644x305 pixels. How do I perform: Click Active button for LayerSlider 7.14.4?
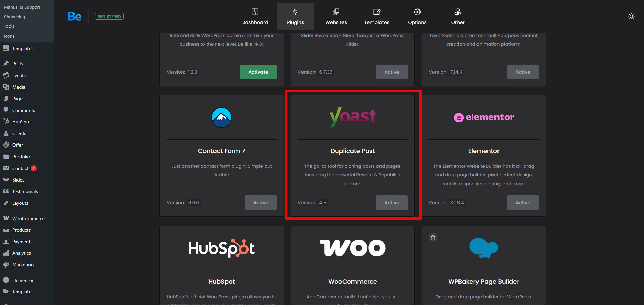523,72
